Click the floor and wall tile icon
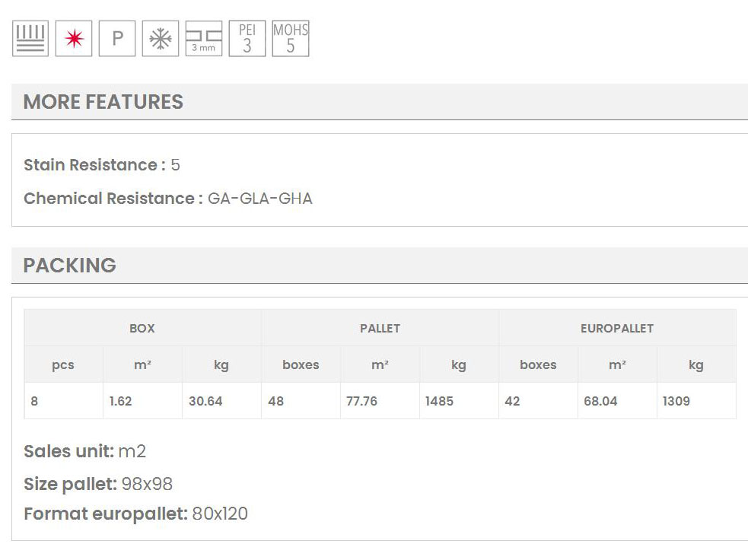Screen dimensions: 748x560 pos(30,39)
